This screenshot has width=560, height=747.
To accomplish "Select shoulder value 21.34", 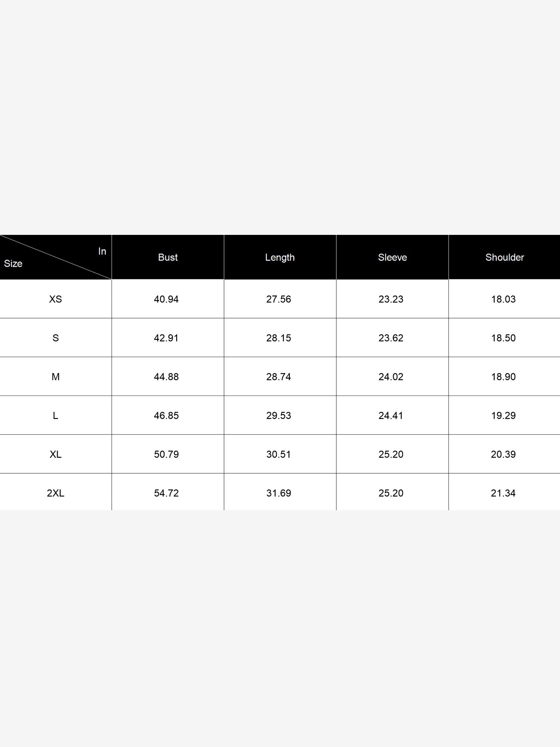I will tap(503, 493).
